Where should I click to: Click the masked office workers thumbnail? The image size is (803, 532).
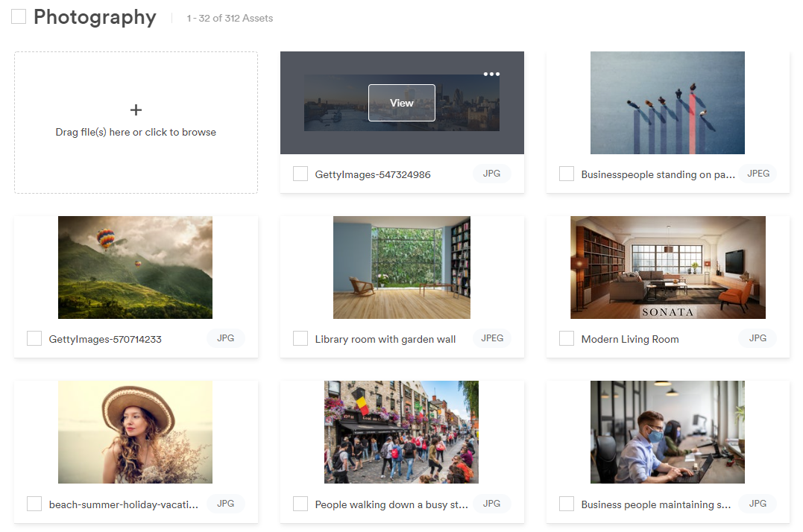click(x=667, y=432)
